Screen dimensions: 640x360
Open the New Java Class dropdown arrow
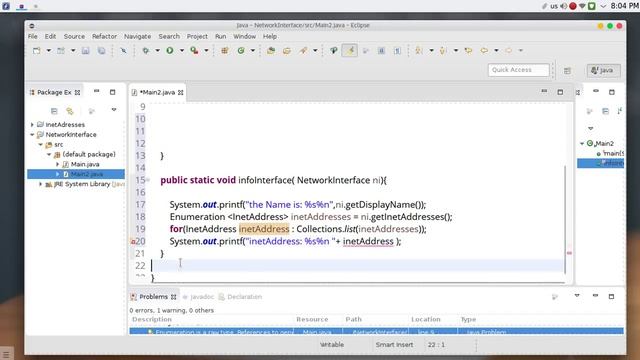pos(253,51)
